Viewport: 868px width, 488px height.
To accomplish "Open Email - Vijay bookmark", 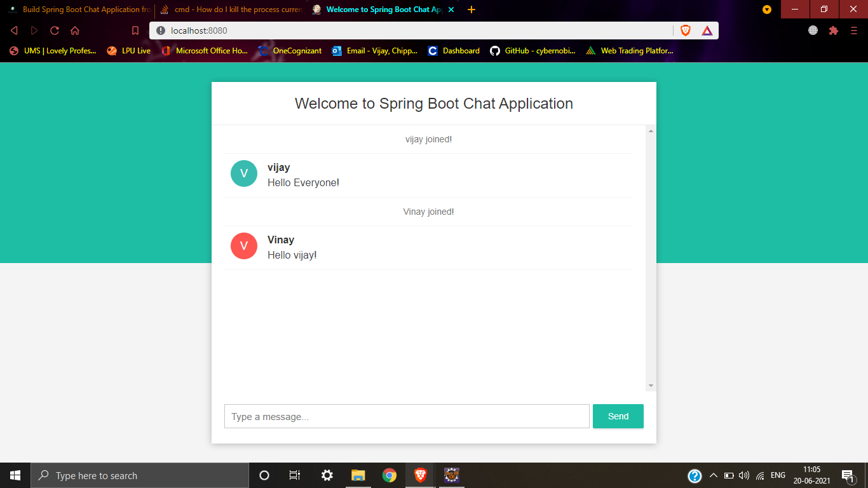I will click(x=375, y=51).
